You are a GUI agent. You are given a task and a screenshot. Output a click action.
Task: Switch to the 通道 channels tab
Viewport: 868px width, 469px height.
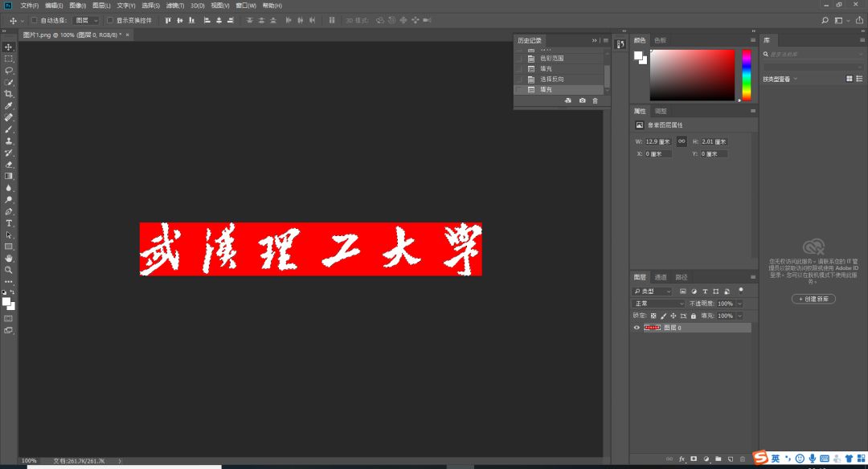(x=661, y=277)
